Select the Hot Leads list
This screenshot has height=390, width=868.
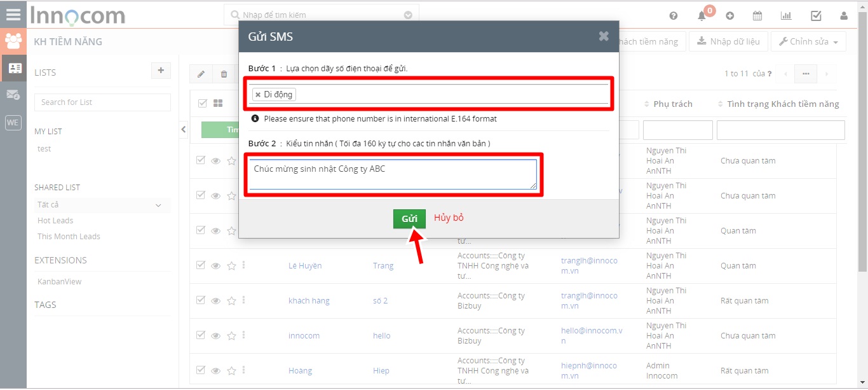point(55,221)
